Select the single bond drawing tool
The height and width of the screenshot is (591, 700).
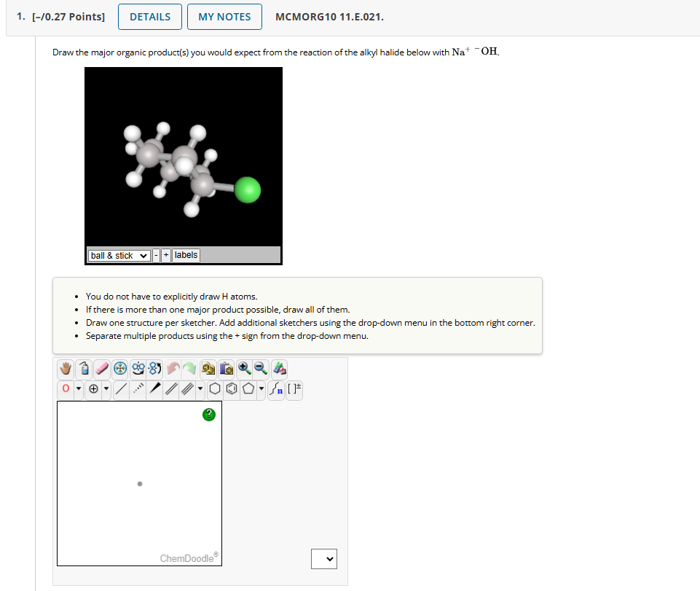click(x=121, y=389)
